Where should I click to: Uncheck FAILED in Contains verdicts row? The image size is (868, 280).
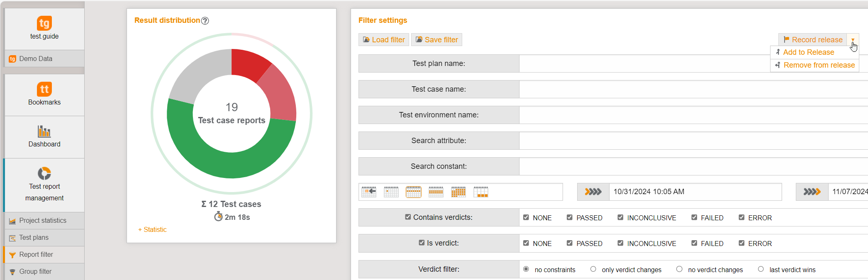694,217
